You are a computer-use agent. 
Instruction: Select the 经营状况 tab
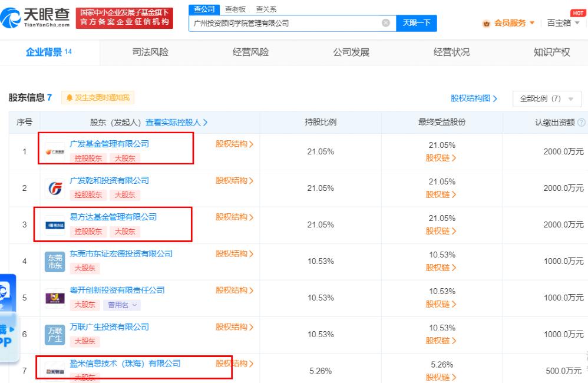[x=451, y=52]
